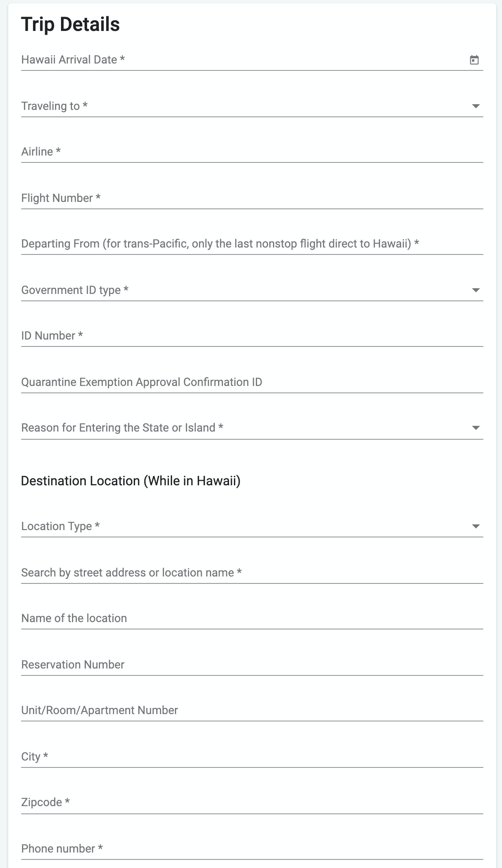Select the Flight Number field
The height and width of the screenshot is (868, 502).
[252, 198]
